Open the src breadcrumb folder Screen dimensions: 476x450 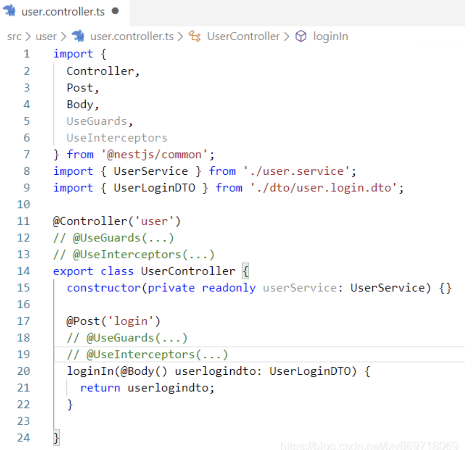(14, 37)
